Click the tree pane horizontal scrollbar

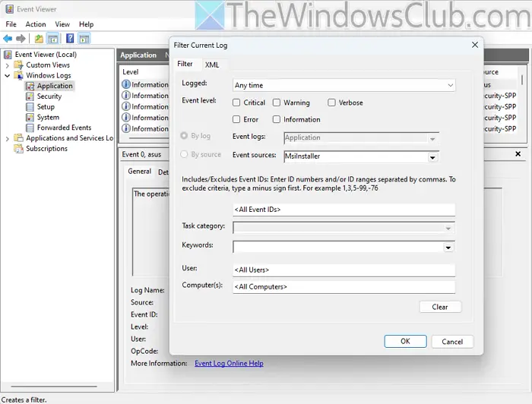point(54,386)
